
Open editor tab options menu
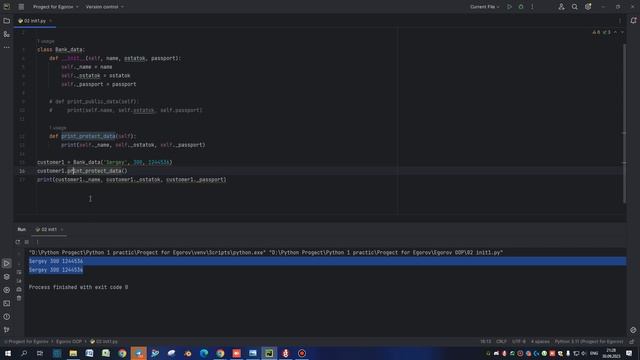click(x=620, y=21)
